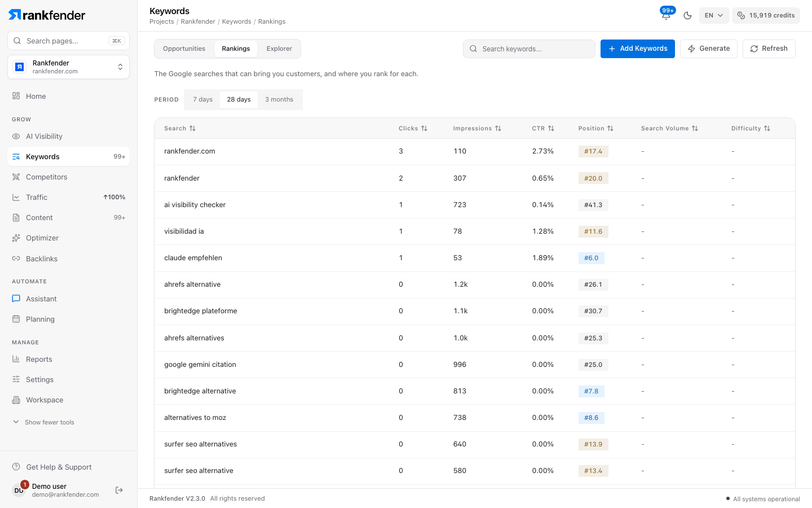This screenshot has width=812, height=508.
Task: Open the Planning calendar
Action: pyautogui.click(x=68, y=319)
